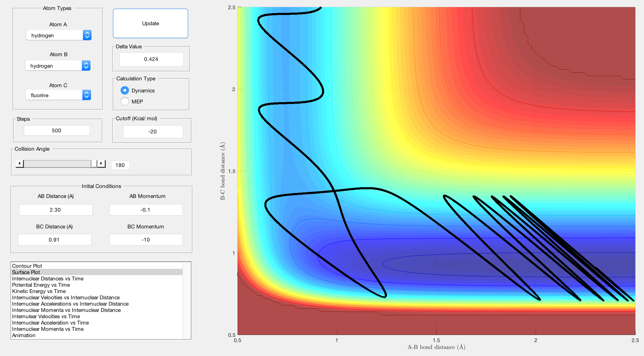Screen dimensions: 644x356
Task: Choose Kinetic Energy vs Time entry
Action: (x=39, y=291)
